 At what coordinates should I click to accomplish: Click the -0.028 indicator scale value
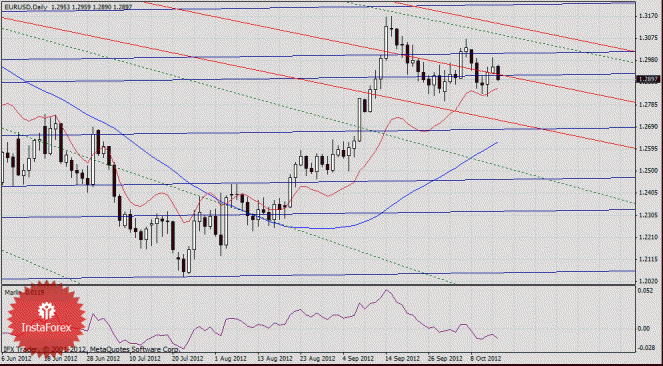[646, 347]
